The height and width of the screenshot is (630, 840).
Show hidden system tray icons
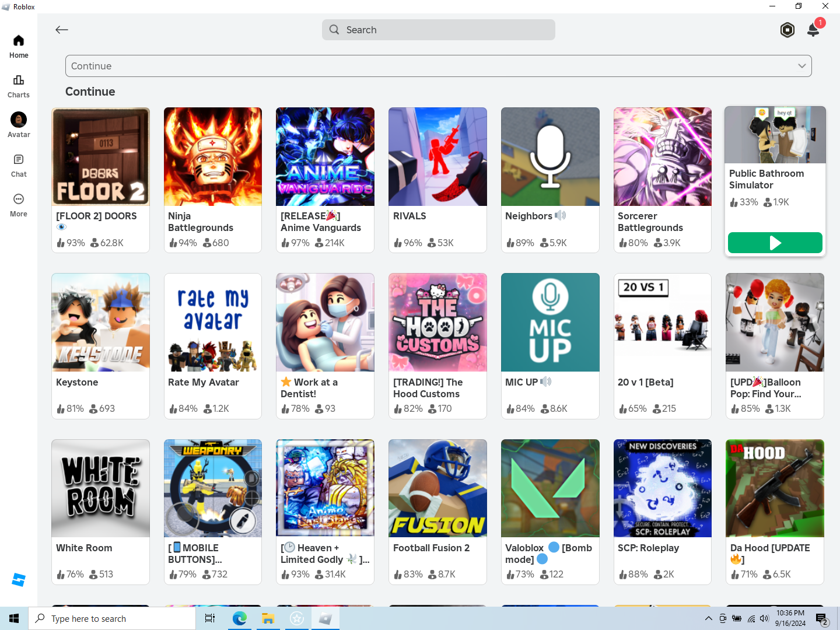click(708, 618)
